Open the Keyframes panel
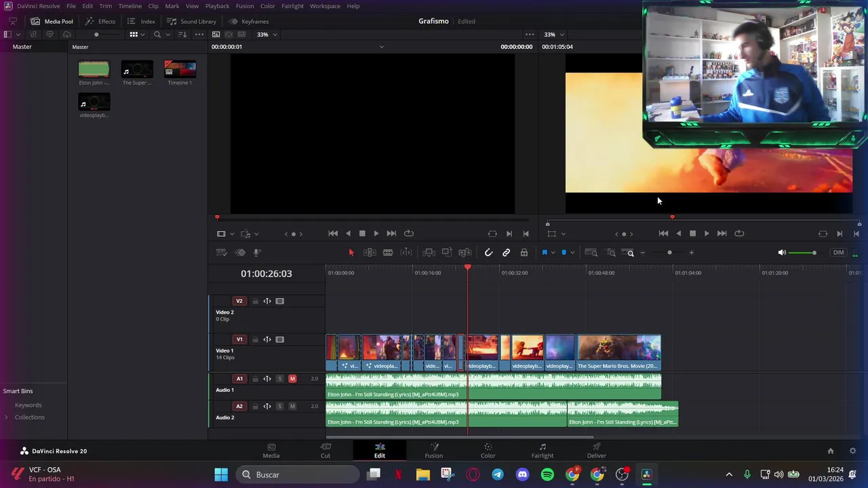The width and height of the screenshot is (868, 488). pyautogui.click(x=249, y=21)
